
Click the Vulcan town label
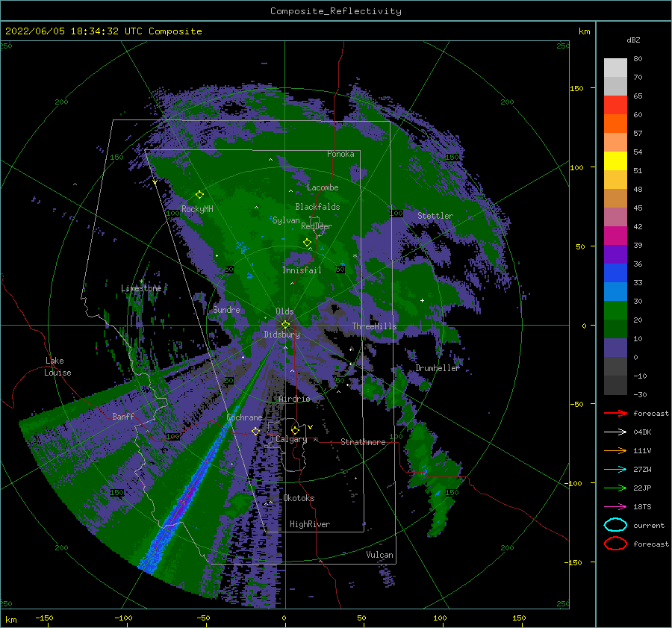click(379, 555)
